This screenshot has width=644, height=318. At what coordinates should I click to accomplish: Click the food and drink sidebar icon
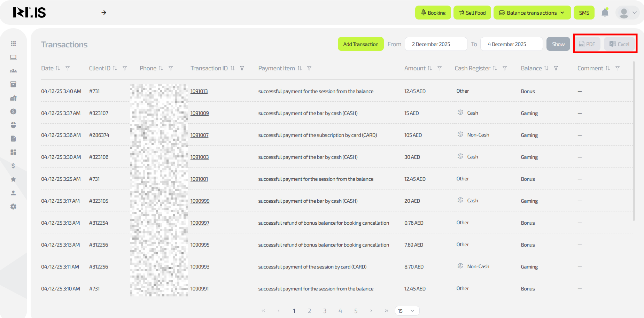13,98
